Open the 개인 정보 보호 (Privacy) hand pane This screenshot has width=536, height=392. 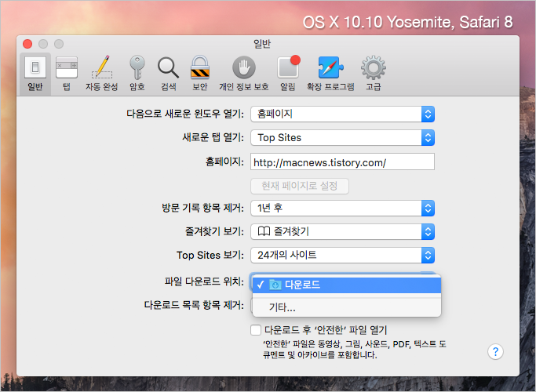(244, 74)
